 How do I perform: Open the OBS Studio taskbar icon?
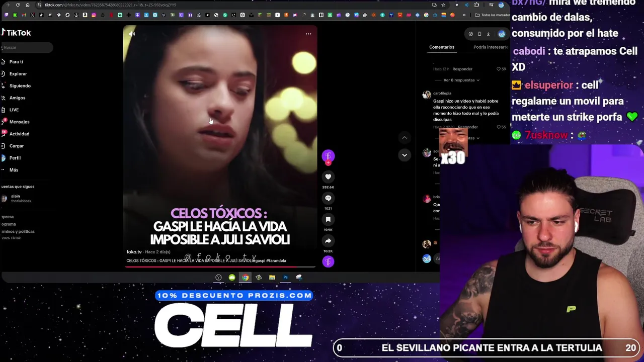(218, 277)
